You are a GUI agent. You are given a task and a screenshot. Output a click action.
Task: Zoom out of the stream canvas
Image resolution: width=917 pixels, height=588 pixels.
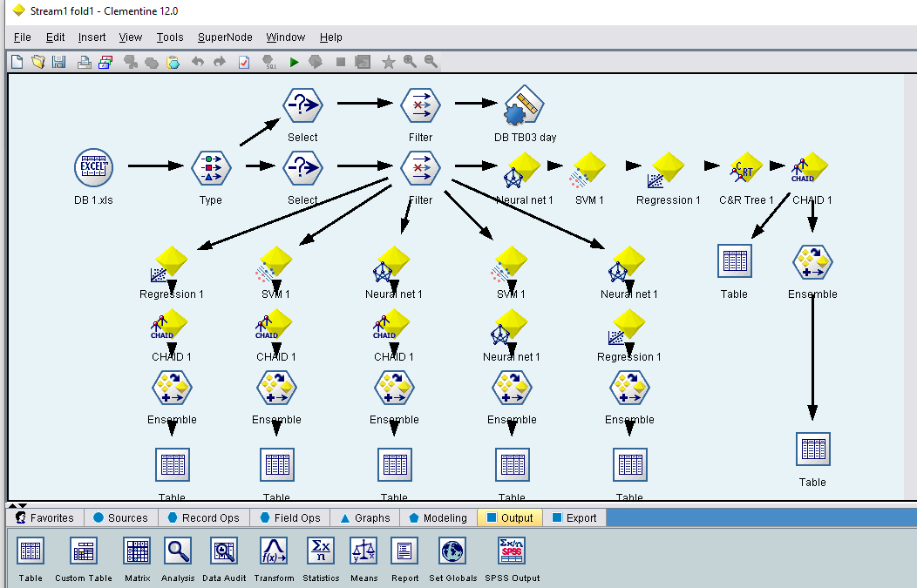[431, 61]
